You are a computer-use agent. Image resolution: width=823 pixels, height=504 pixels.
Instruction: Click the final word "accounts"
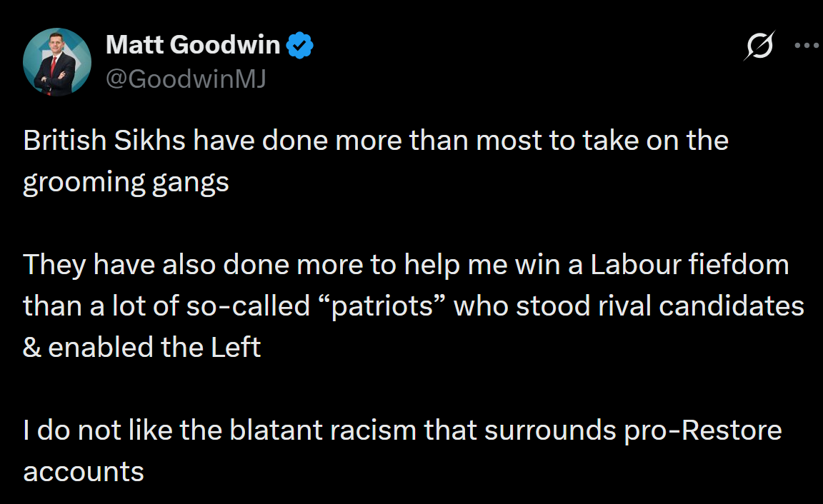click(84, 472)
